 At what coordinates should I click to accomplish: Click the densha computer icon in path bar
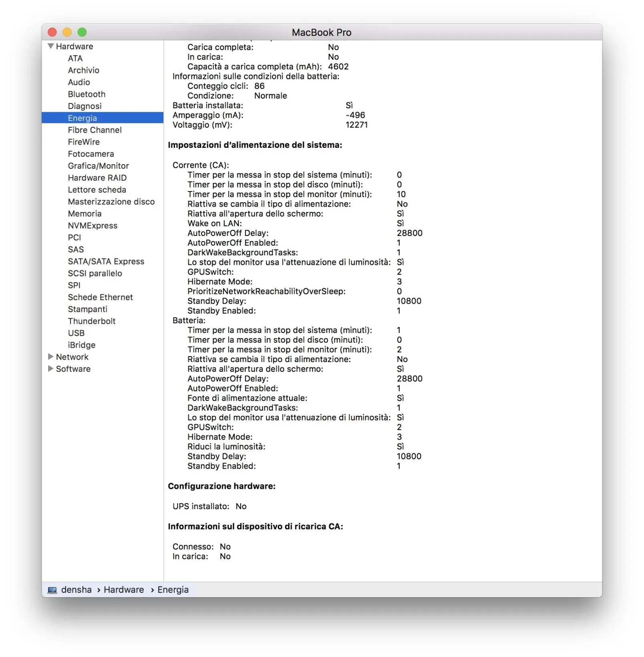(x=52, y=590)
